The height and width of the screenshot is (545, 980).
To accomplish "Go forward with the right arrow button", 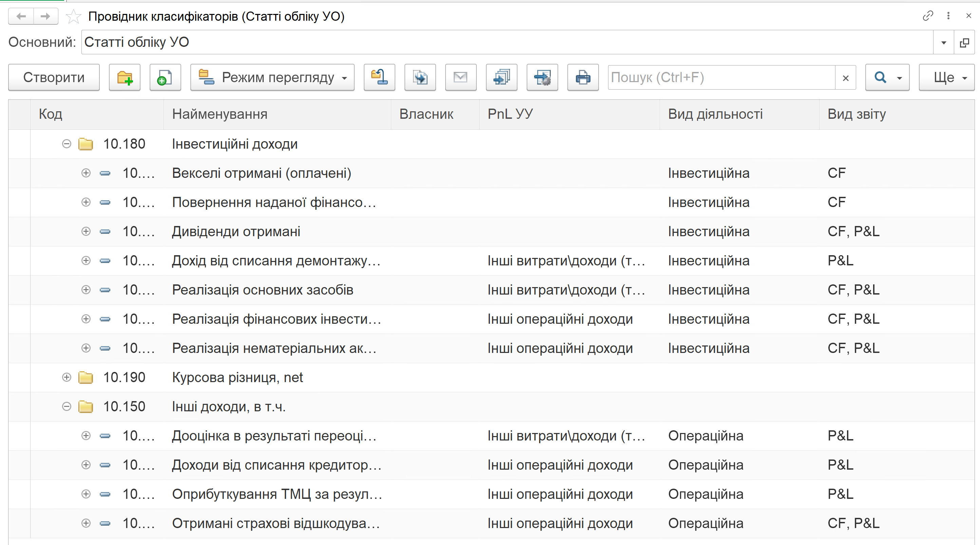I will [46, 16].
